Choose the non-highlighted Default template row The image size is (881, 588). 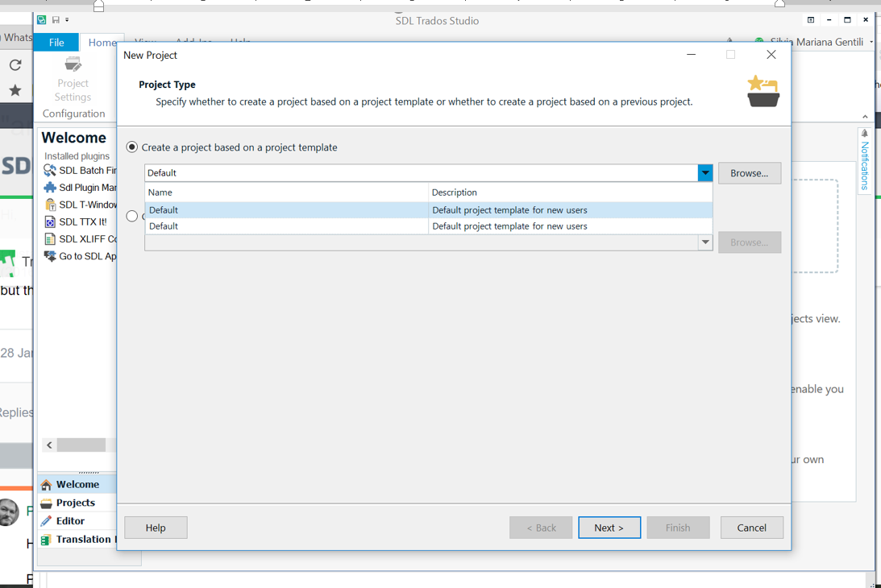point(428,226)
